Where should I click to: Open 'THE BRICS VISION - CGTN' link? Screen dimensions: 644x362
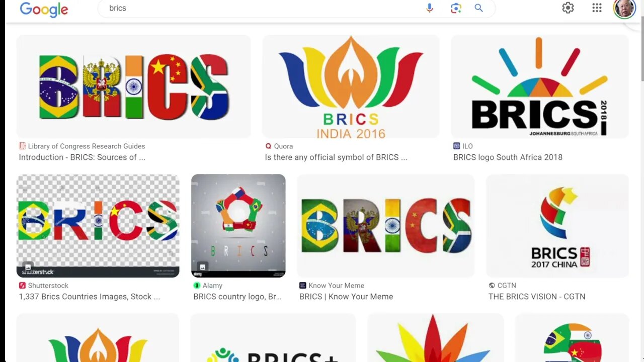pos(537,297)
